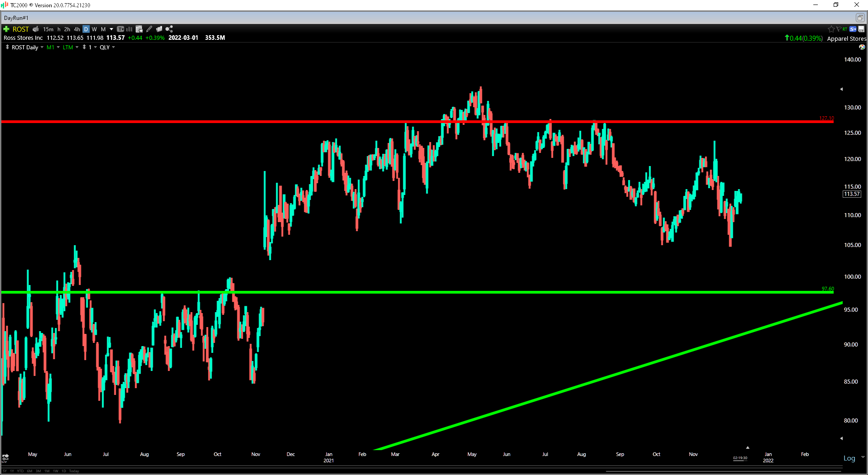
Task: Click the note icon next to ROST
Action: [x=36, y=29]
